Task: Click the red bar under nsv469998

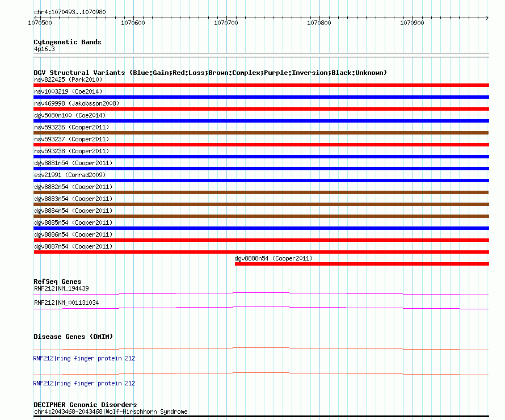Action: pos(261,109)
